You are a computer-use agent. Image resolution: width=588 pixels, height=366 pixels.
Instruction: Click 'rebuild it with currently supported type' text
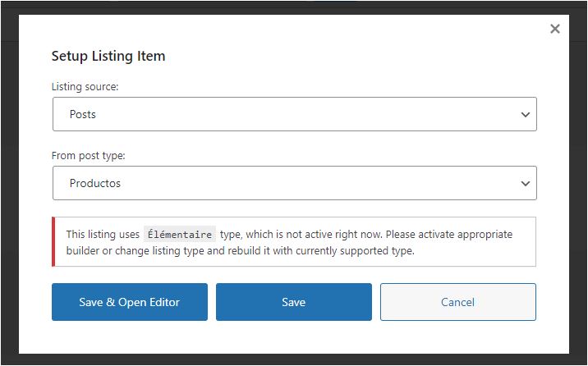[x=320, y=250]
